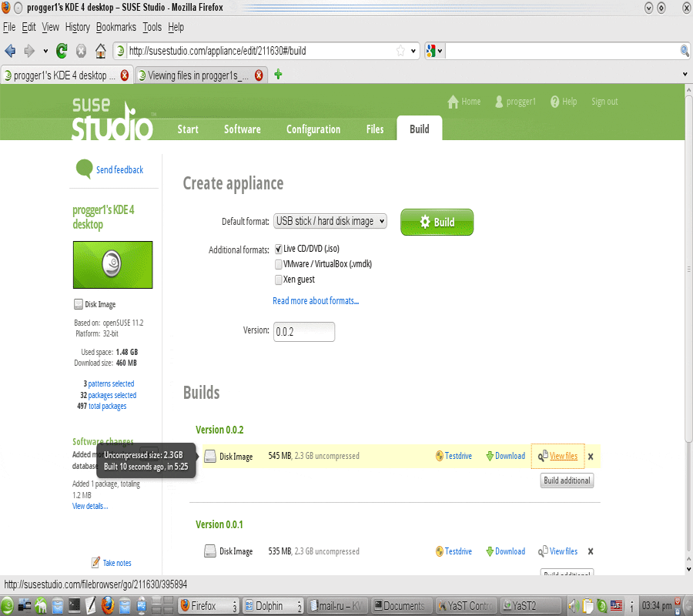Image resolution: width=693 pixels, height=616 pixels.
Task: Open the browser Help menu
Action: point(176,27)
